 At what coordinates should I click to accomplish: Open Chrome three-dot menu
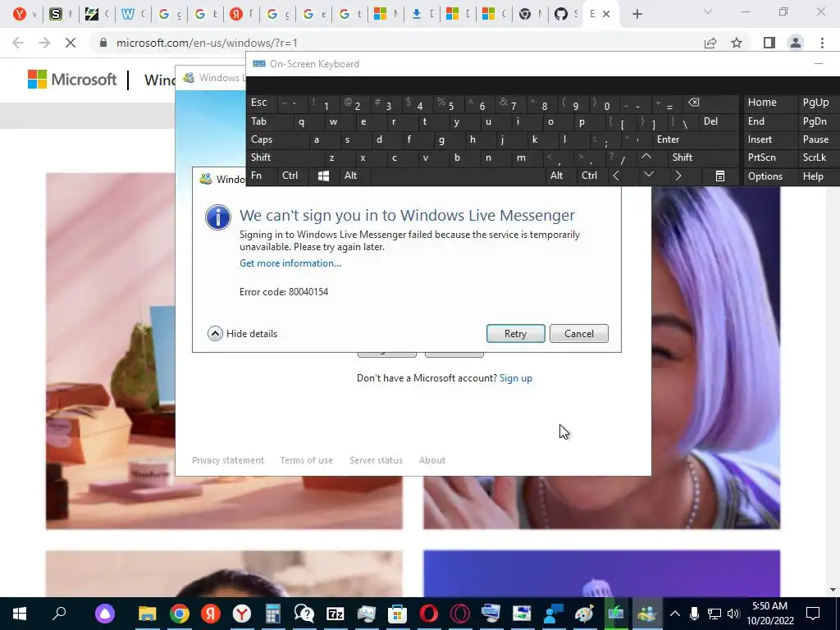point(822,43)
